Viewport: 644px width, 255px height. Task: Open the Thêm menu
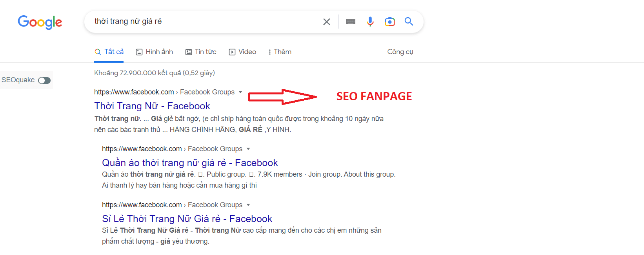pyautogui.click(x=280, y=52)
